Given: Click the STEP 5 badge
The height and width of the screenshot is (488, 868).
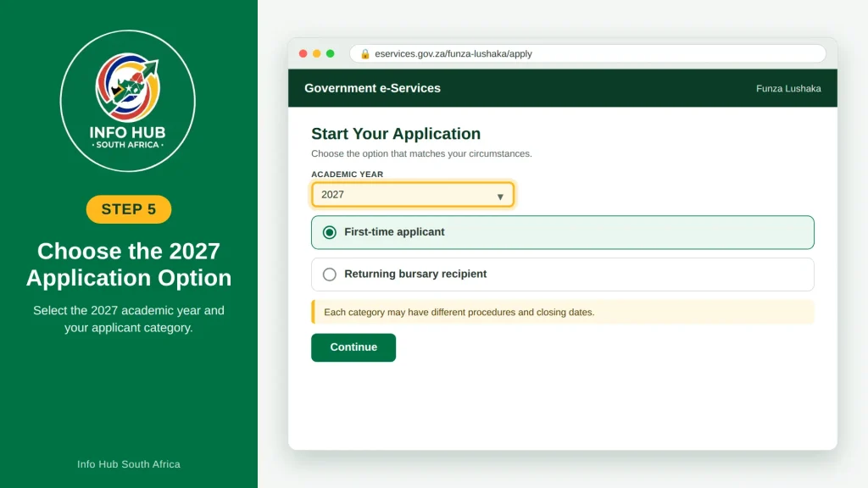Looking at the screenshot, I should [x=129, y=209].
